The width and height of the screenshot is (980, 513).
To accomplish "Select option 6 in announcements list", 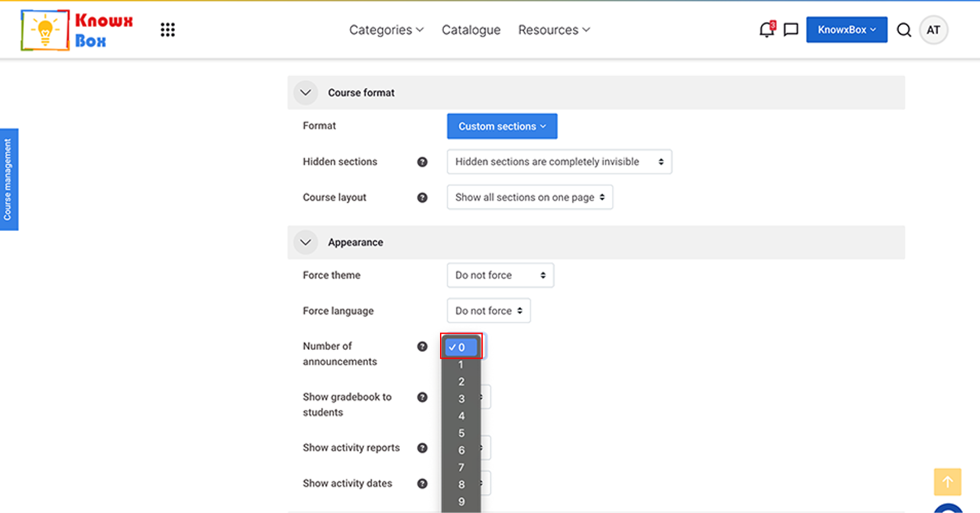I will 461,450.
